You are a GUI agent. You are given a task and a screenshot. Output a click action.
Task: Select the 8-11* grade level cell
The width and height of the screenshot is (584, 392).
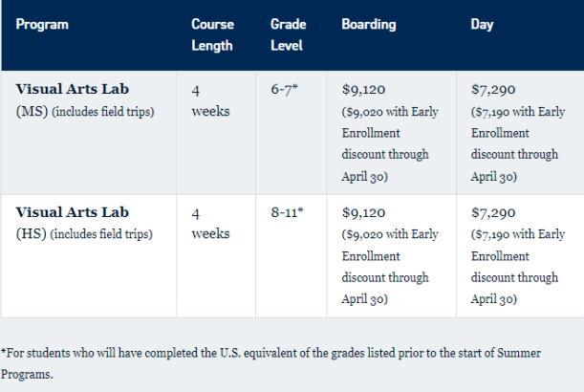(x=288, y=212)
